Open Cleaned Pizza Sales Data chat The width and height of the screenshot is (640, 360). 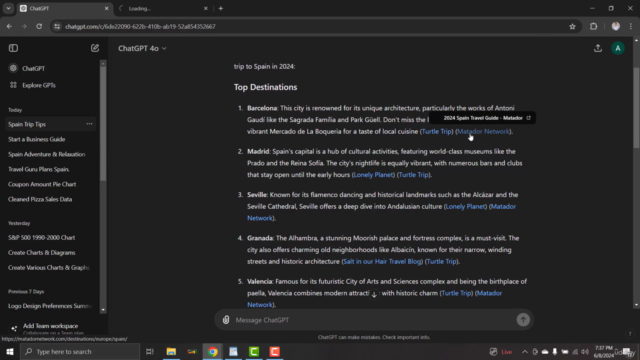[x=40, y=199]
